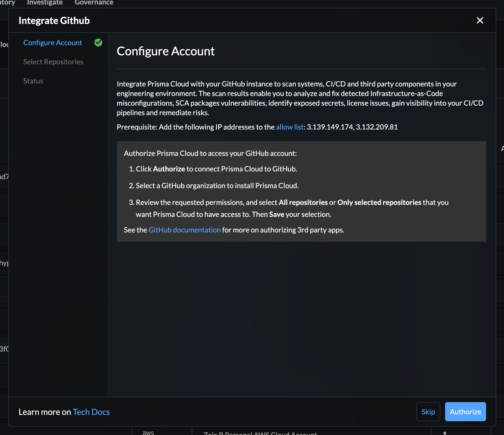Click the Integrate Github dialog title
Image resolution: width=504 pixels, height=435 pixels.
tap(54, 21)
